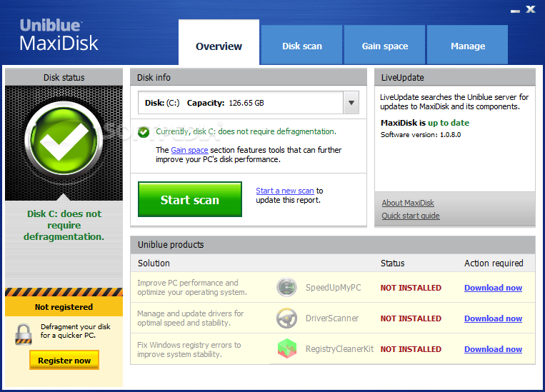Click the RegistryCleanerKit cube icon
This screenshot has width=545, height=392.
tap(286, 348)
